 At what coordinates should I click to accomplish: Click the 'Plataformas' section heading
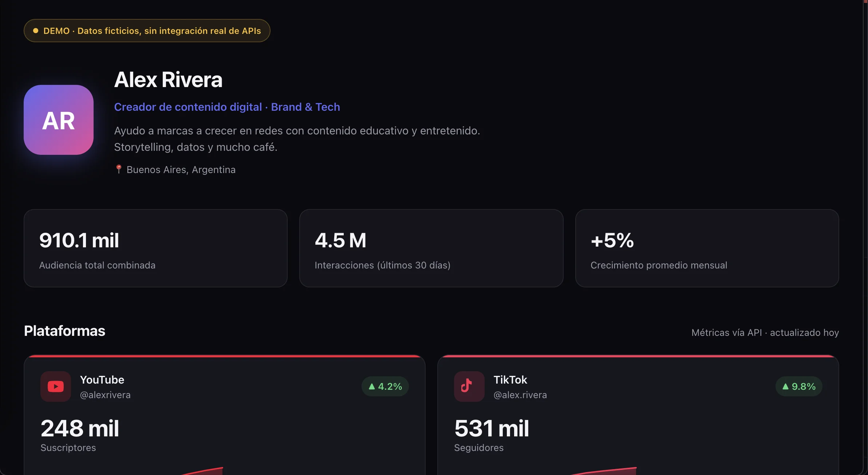point(64,331)
